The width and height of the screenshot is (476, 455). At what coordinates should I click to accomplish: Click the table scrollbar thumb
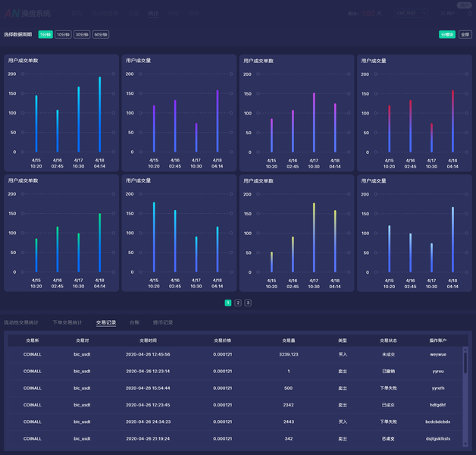coord(465,362)
